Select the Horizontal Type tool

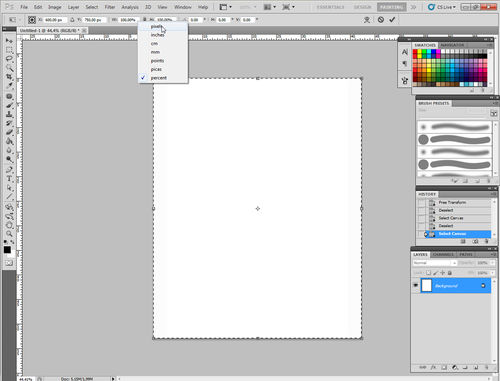coord(9,179)
